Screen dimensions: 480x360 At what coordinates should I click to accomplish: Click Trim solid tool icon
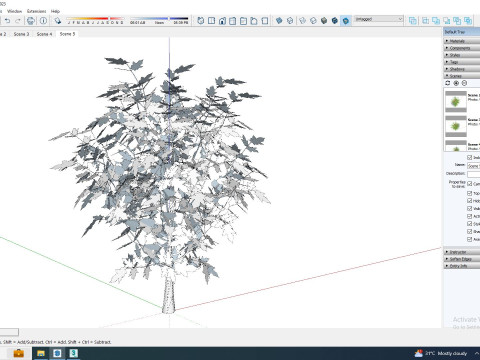(457, 21)
